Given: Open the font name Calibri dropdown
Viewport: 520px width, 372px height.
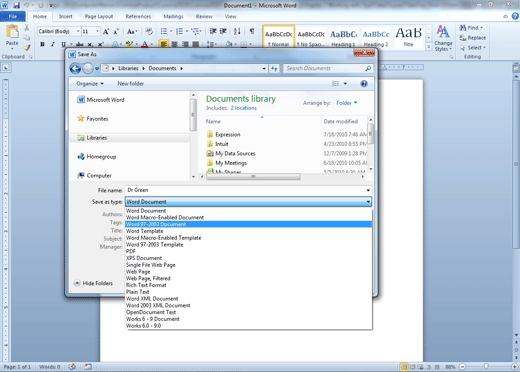Looking at the screenshot, I should 78,31.
